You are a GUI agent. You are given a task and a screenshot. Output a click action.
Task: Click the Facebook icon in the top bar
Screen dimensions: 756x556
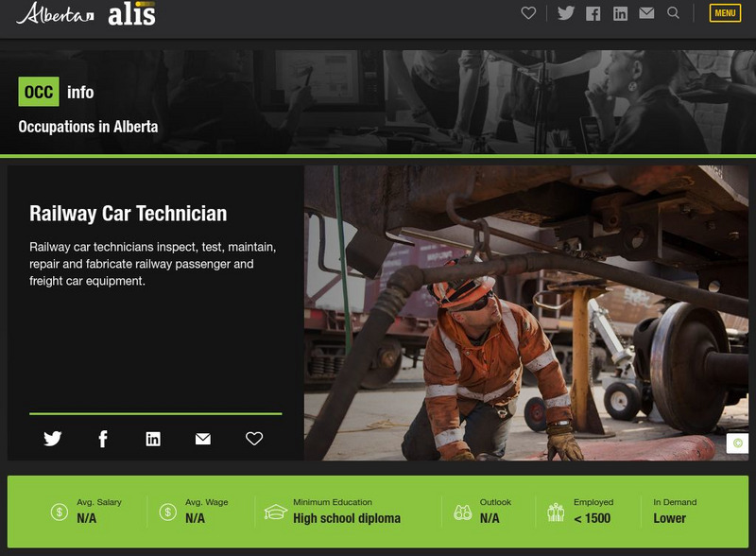tap(593, 14)
